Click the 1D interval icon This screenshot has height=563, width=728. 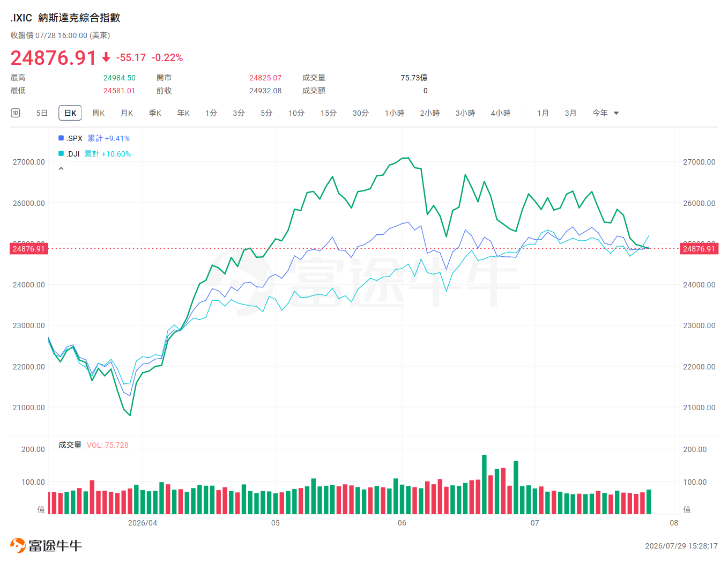pyautogui.click(x=16, y=113)
